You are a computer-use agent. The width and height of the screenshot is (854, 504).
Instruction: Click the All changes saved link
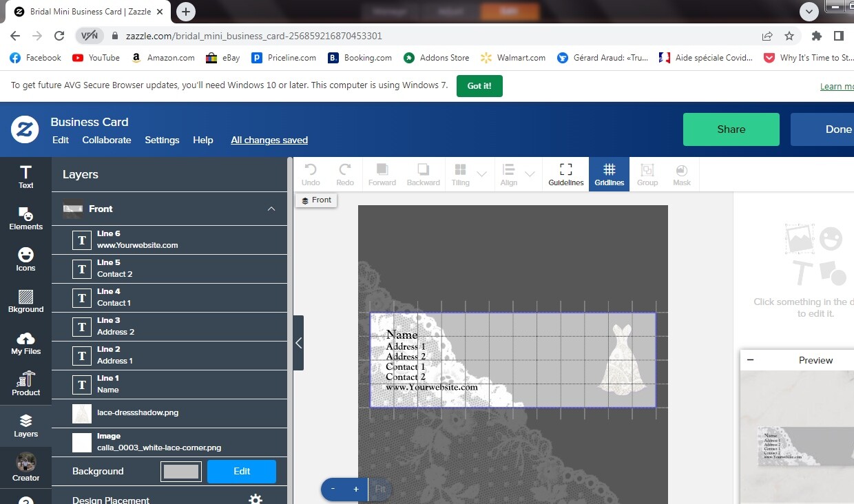click(x=269, y=140)
